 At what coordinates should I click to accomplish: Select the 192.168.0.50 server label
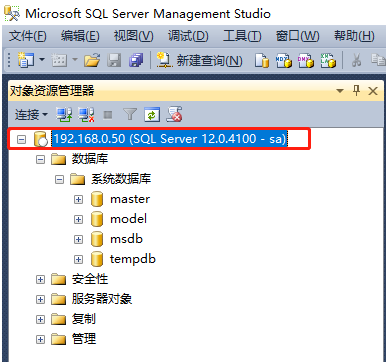click(x=170, y=139)
